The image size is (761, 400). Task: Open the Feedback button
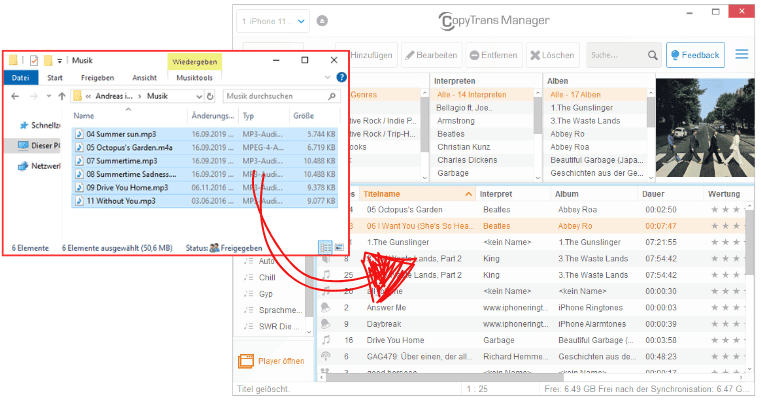[695, 55]
